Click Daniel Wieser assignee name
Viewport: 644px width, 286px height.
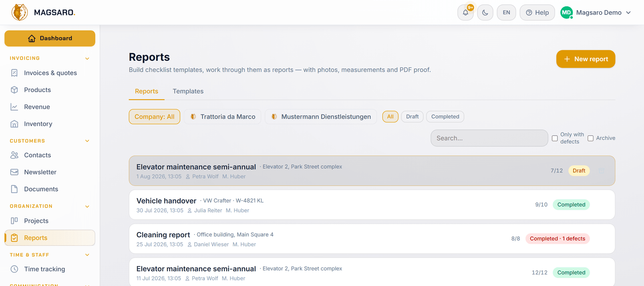(211, 244)
